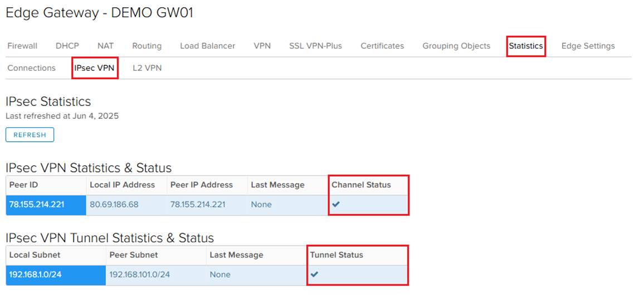Click the Statistics tab

(526, 46)
